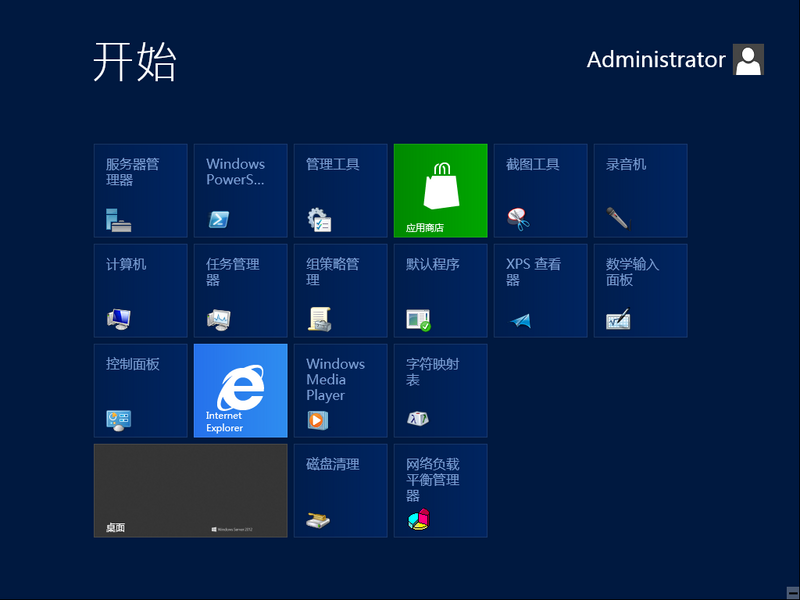
Task: Open the 字符映射表 tile
Action: pos(440,390)
